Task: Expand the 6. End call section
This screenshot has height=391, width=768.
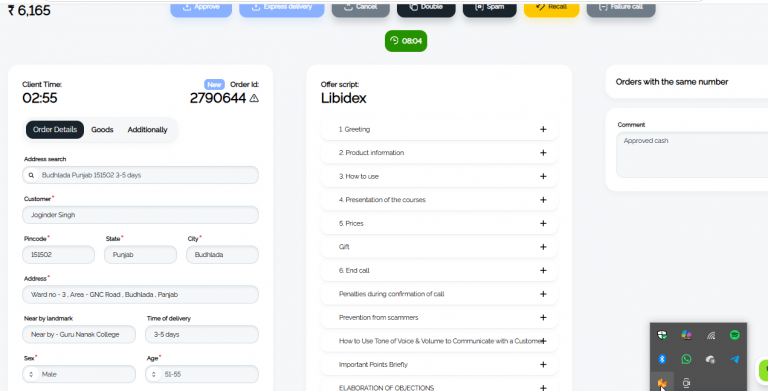Action: [x=439, y=270]
